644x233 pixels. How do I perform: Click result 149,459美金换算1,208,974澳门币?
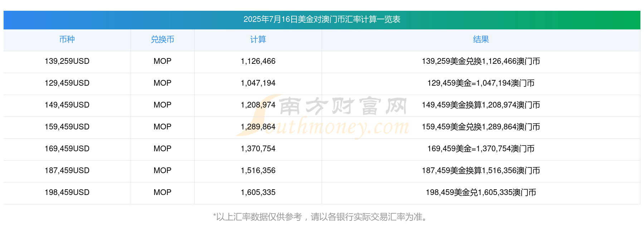point(481,105)
